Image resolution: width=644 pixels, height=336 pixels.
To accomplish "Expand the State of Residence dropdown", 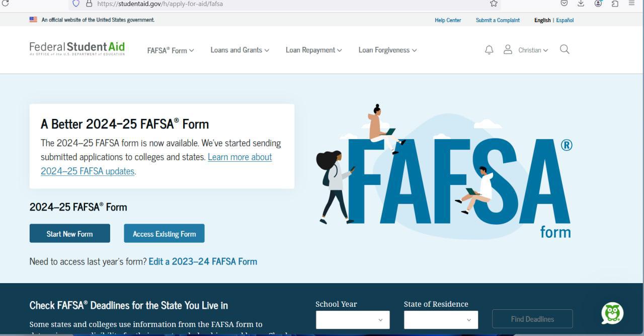I will click(441, 319).
